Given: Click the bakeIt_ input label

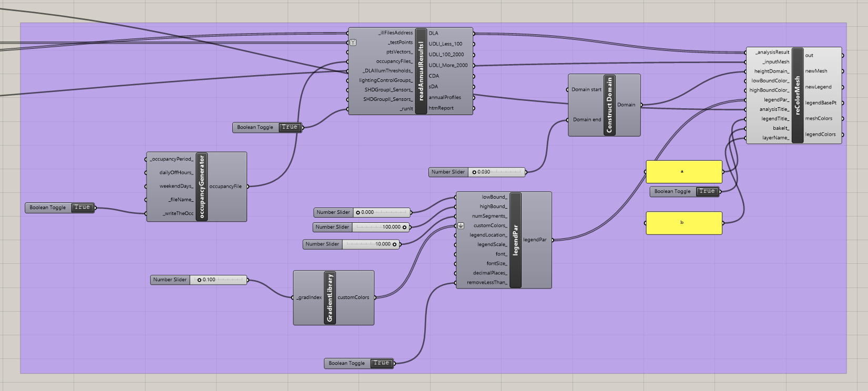Looking at the screenshot, I should [781, 128].
